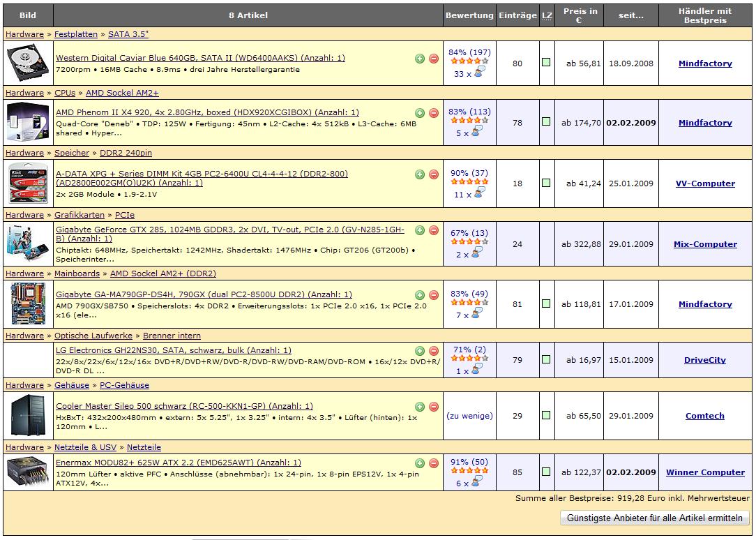Increase quantity of Western Digital Caviar Blue

click(x=419, y=59)
